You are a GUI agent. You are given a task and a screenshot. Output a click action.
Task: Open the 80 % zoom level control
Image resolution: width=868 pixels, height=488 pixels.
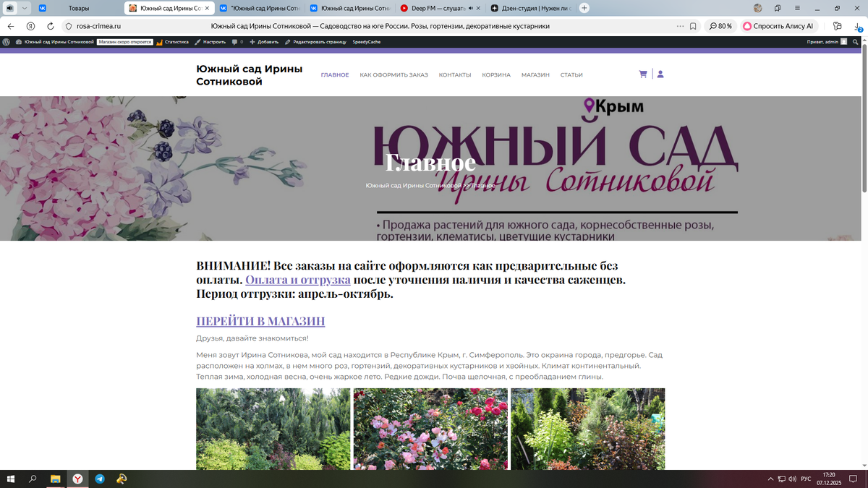pyautogui.click(x=720, y=26)
